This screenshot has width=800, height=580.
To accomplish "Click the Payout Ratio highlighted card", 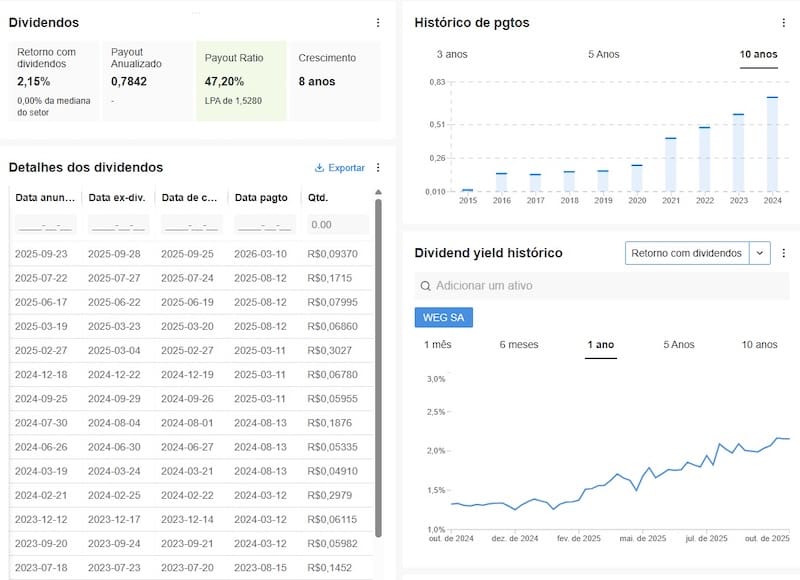I will (x=241, y=80).
